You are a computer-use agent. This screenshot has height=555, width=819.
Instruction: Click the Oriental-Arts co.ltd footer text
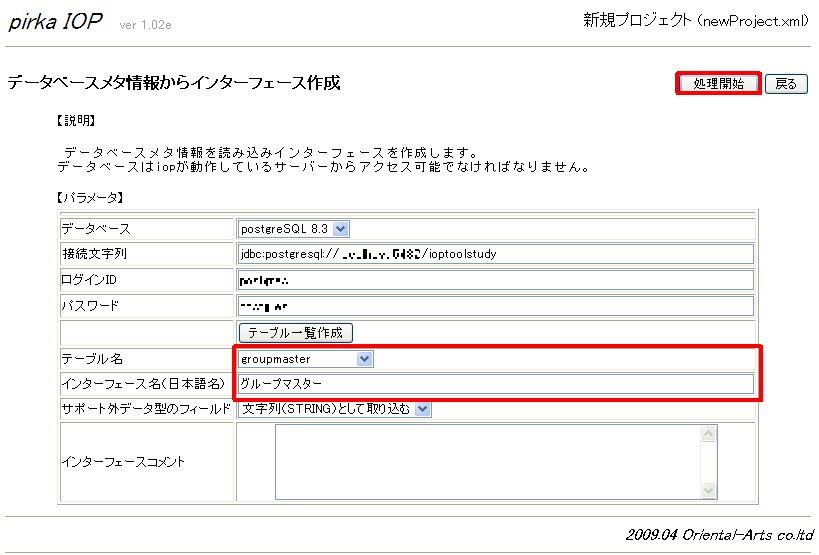[720, 534]
